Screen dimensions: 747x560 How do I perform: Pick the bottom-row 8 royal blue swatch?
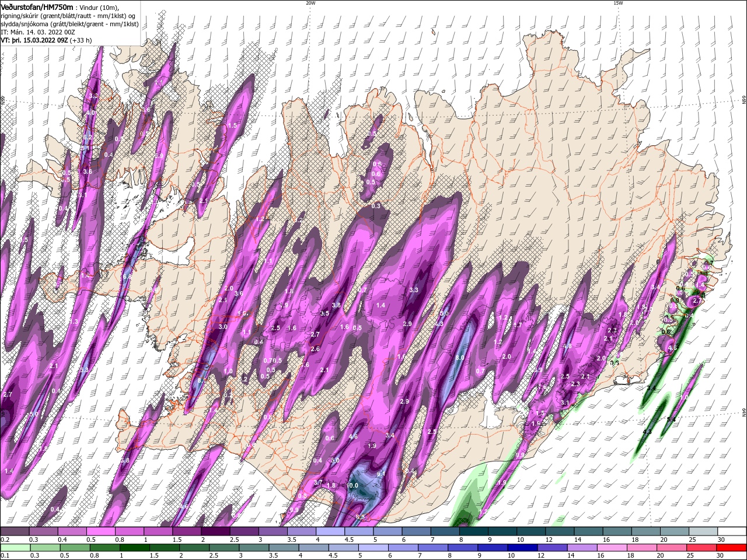point(462,548)
